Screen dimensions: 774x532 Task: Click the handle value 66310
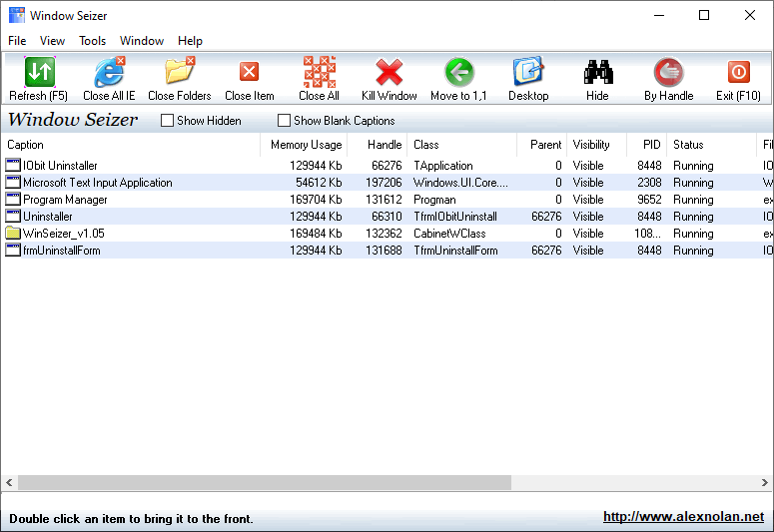tap(387, 217)
